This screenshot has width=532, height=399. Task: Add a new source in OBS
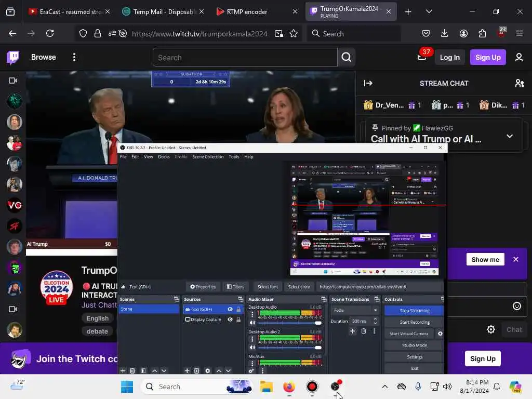pyautogui.click(x=187, y=371)
